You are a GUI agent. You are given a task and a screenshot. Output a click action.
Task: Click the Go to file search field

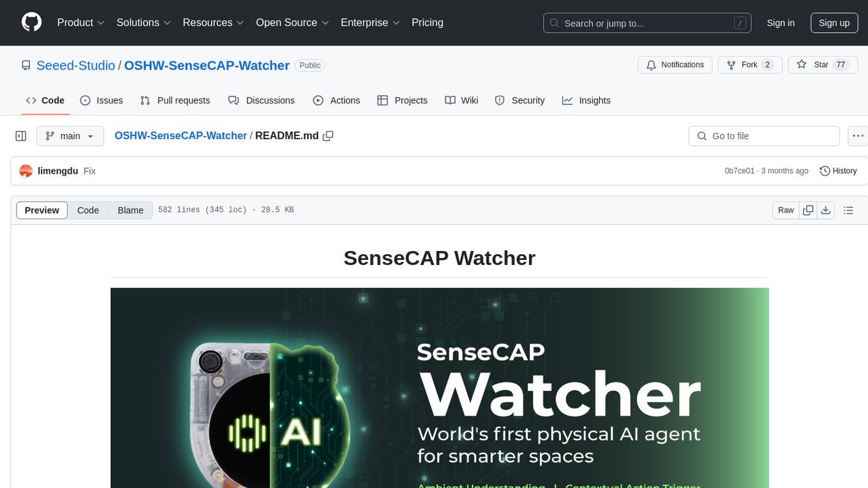click(x=764, y=136)
